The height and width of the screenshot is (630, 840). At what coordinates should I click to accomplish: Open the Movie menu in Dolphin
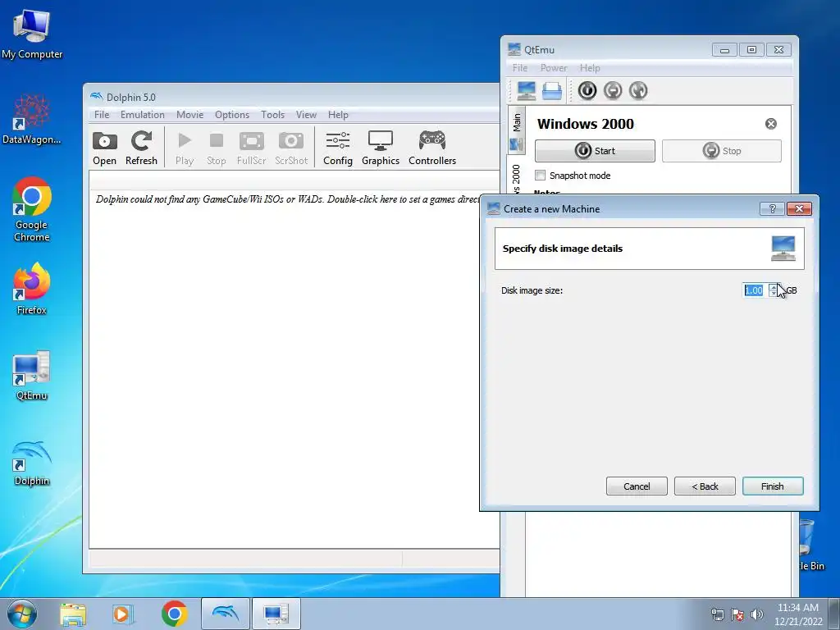coord(189,115)
